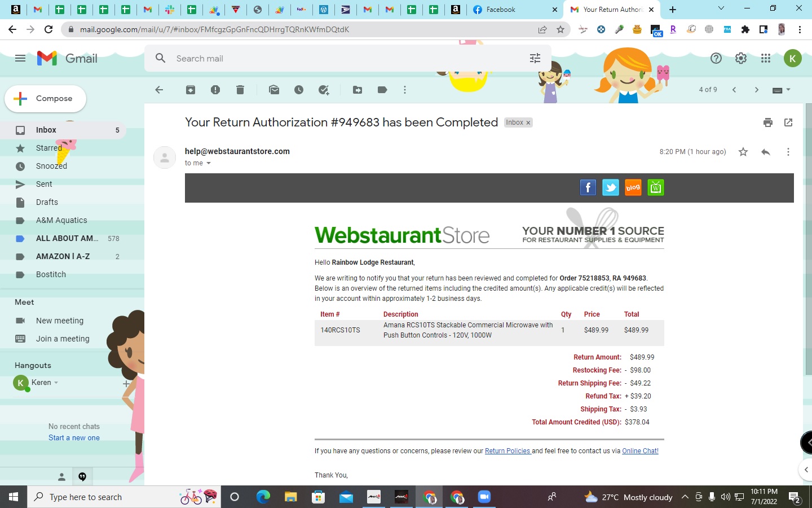Open the toolbar More options menu
The width and height of the screenshot is (812, 508).
[x=405, y=90]
